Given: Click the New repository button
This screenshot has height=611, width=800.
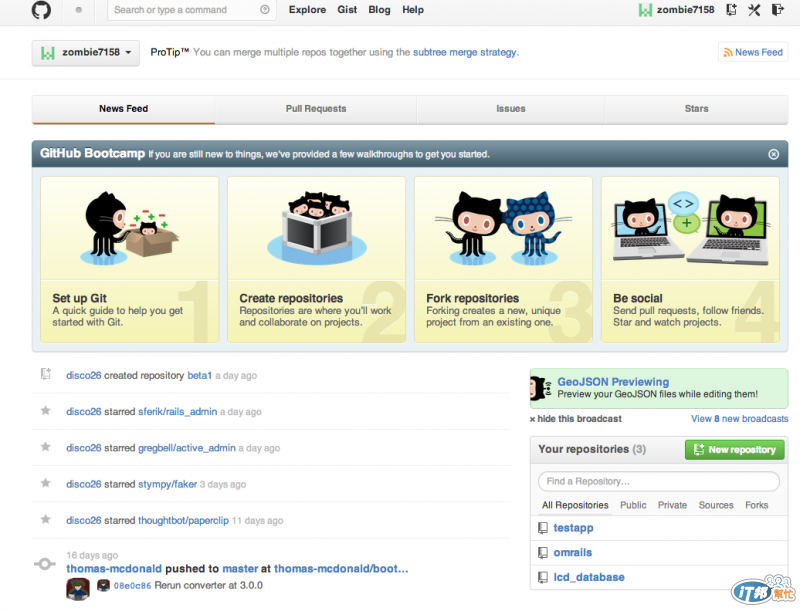Looking at the screenshot, I should click(734, 449).
